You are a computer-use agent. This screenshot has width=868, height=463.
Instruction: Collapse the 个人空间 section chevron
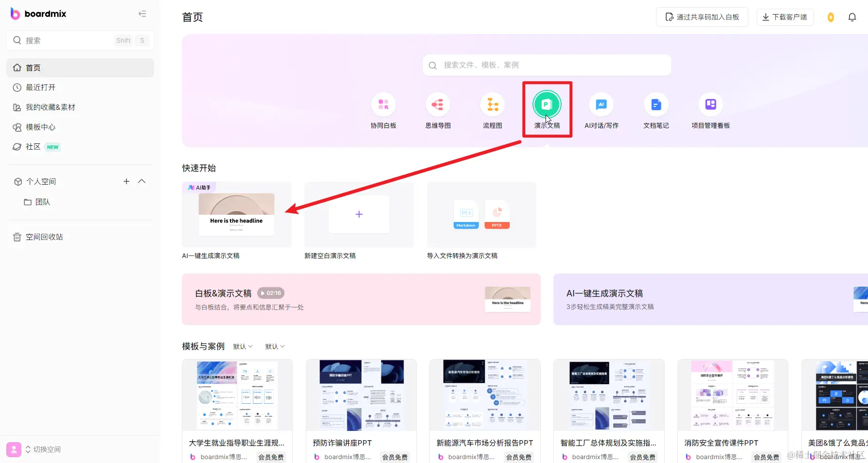click(x=142, y=181)
